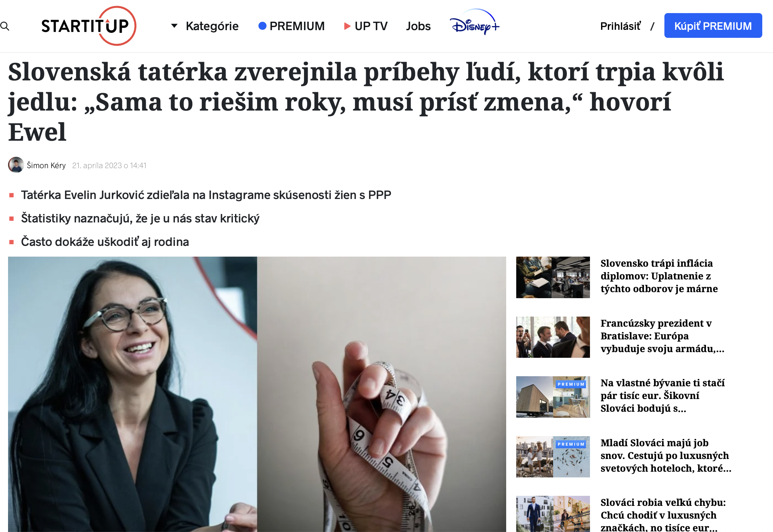Click the search magnifier icon

[5, 26]
